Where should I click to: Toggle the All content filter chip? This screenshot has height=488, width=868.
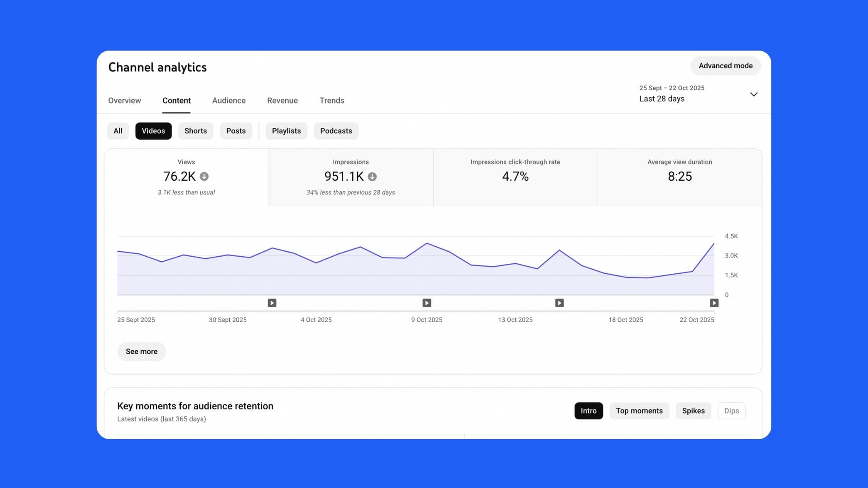118,131
